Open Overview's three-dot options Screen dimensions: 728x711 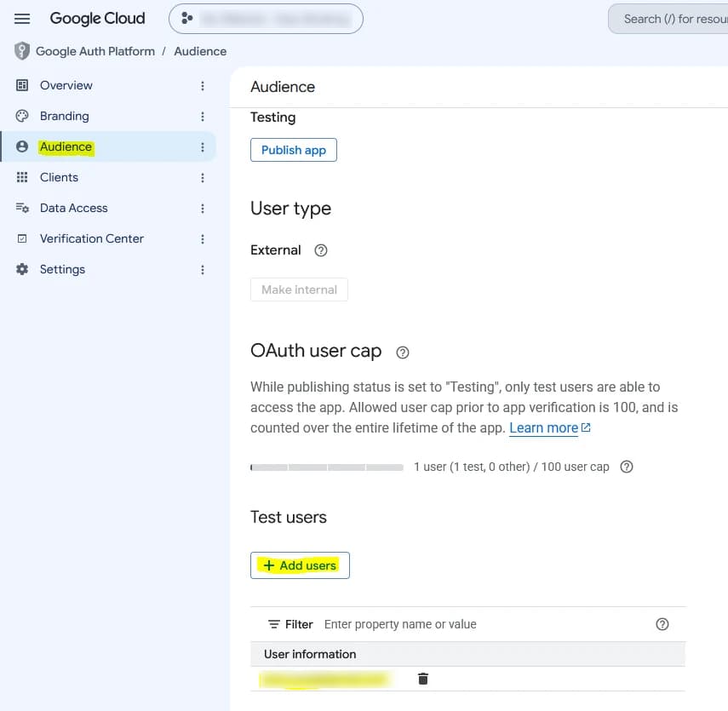[x=203, y=86]
